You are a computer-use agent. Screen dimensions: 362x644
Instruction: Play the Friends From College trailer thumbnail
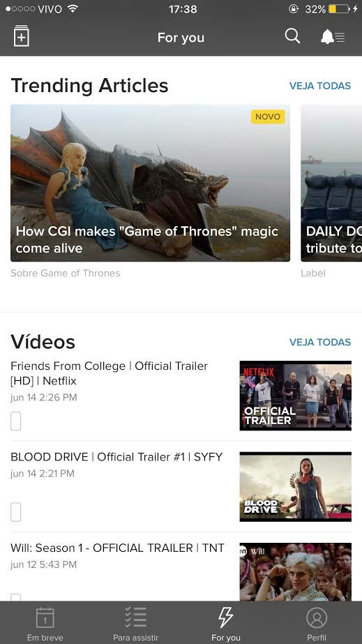tap(296, 396)
